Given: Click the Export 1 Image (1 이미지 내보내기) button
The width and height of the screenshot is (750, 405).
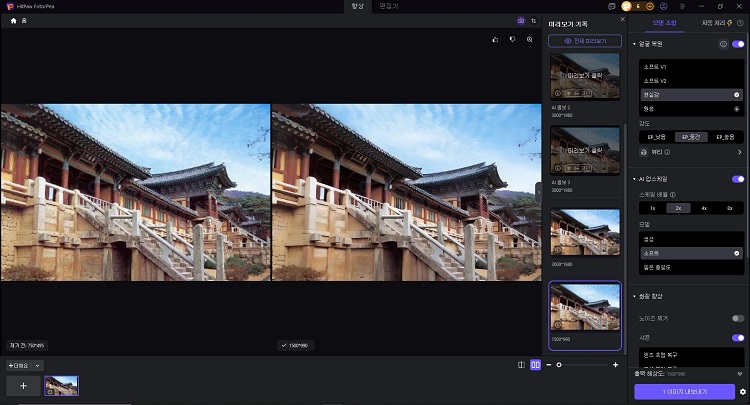Looking at the screenshot, I should click(x=684, y=392).
